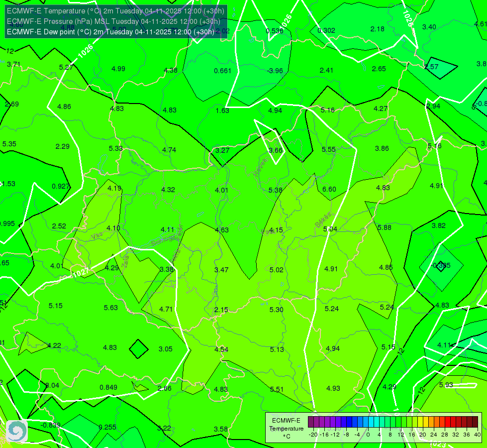Click the map value 3.05
The height and width of the screenshot is (448, 487).
pyautogui.click(x=166, y=349)
